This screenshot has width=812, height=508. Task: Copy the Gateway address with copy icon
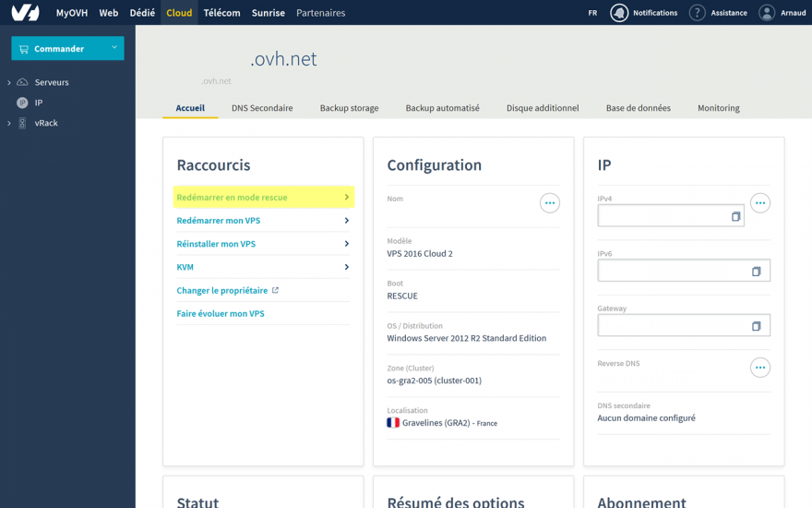tap(756, 326)
